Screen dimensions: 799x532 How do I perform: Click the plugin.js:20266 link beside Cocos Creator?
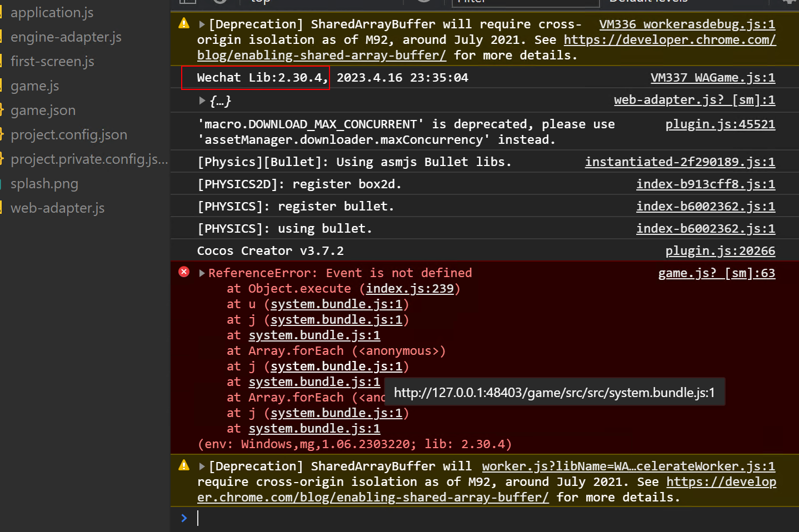pyautogui.click(x=720, y=251)
